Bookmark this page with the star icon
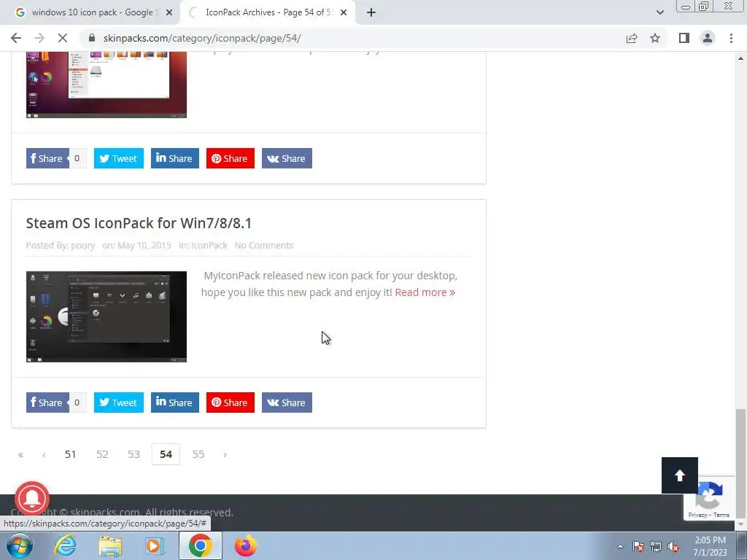 655,38
